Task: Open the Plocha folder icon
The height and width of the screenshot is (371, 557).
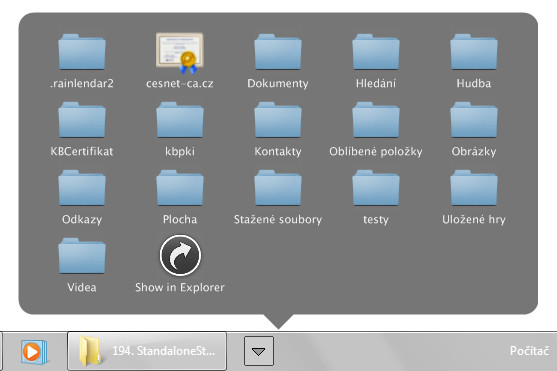Action: point(180,188)
